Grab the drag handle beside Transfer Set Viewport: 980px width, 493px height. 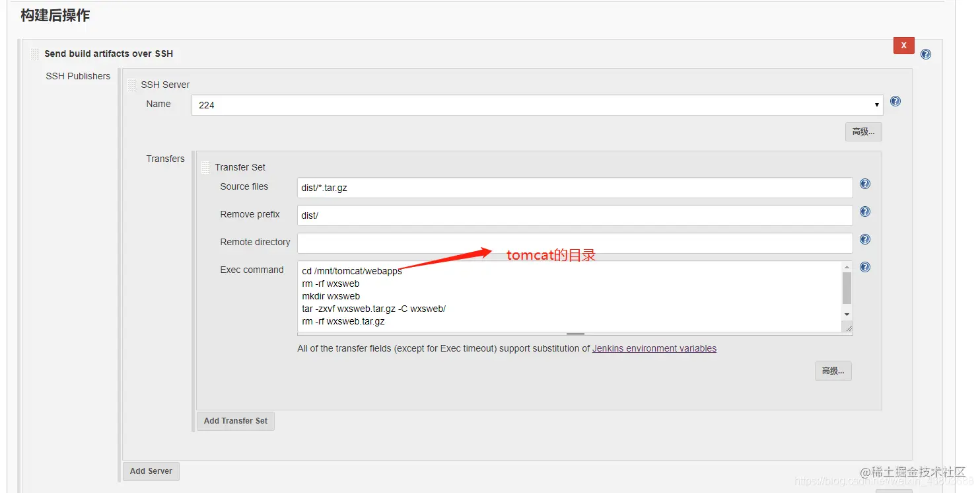point(206,167)
